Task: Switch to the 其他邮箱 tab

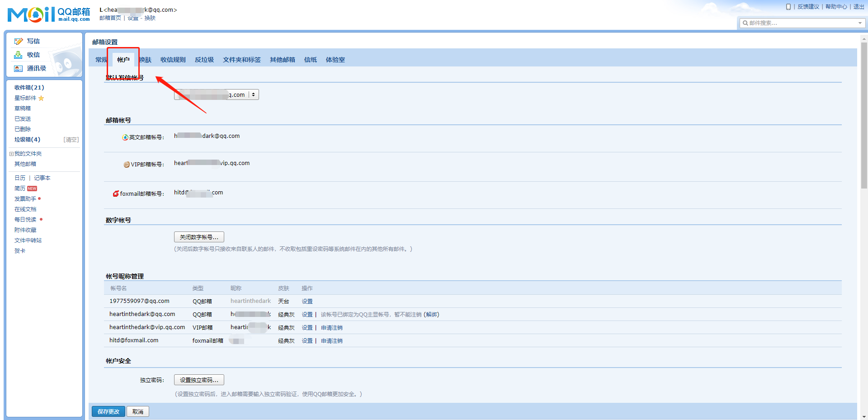Action: [282, 59]
